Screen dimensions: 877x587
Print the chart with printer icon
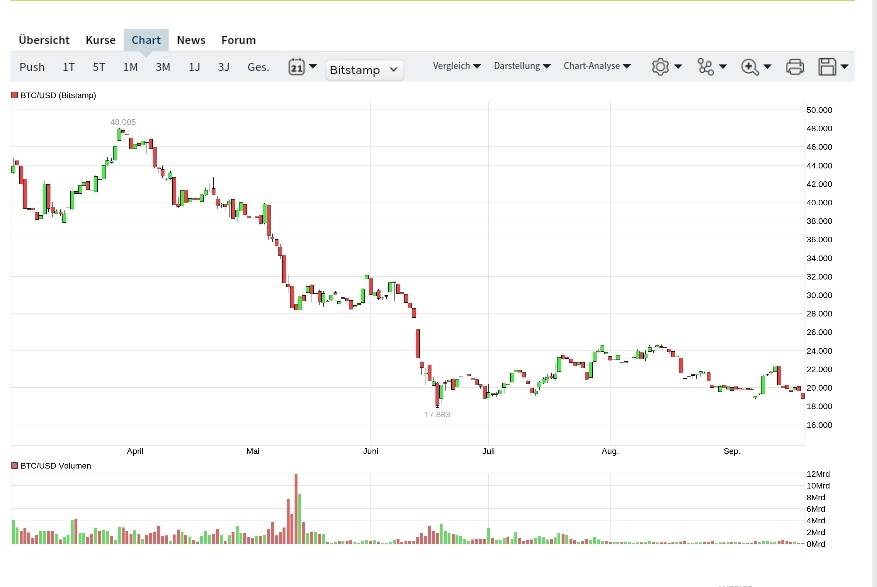[x=795, y=67]
